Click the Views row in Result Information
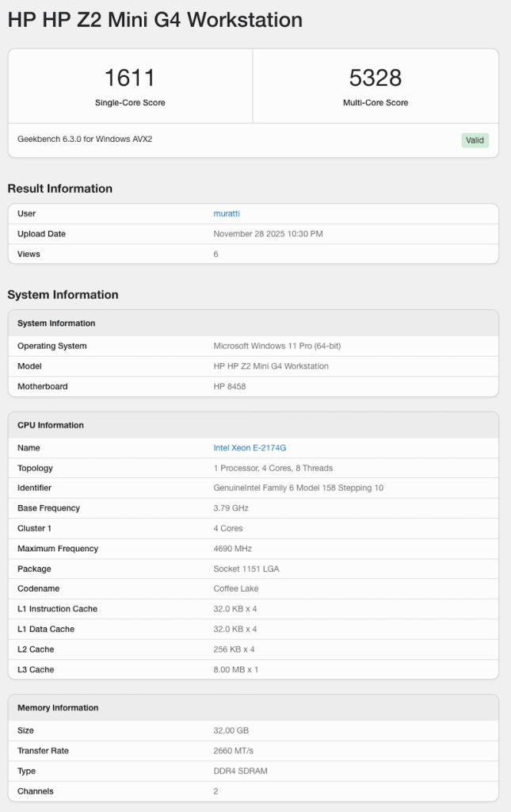 click(x=29, y=255)
